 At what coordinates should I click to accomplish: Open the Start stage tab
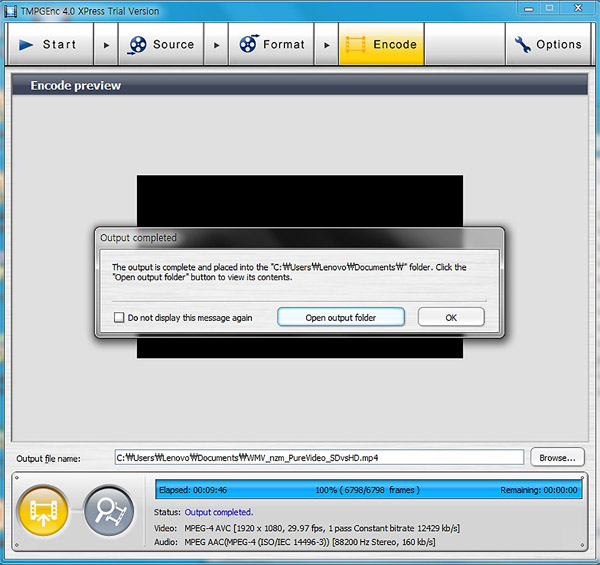(51, 44)
